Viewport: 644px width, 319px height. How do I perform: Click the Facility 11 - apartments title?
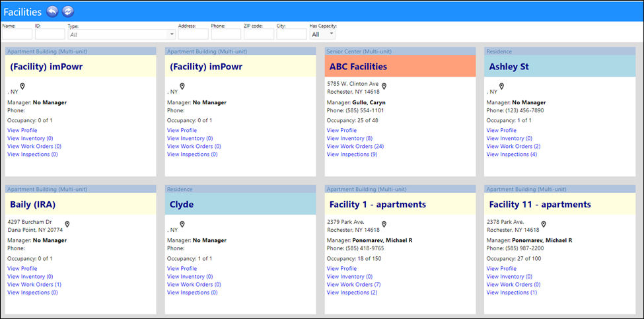tap(540, 205)
